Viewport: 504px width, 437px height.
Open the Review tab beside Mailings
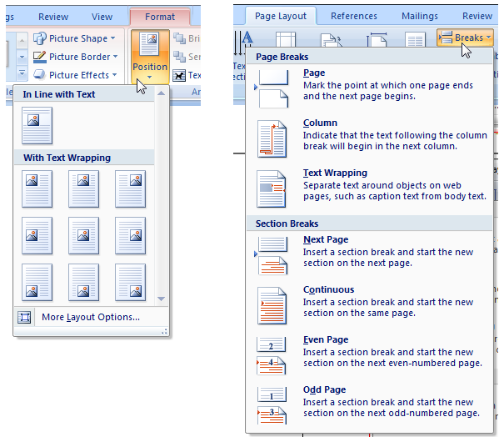[x=477, y=16]
